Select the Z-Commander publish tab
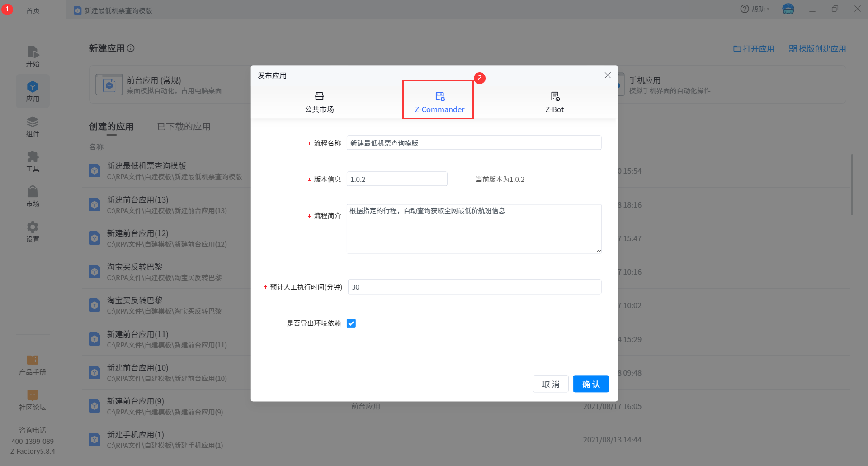Viewport: 868px width, 466px height. coord(439,102)
